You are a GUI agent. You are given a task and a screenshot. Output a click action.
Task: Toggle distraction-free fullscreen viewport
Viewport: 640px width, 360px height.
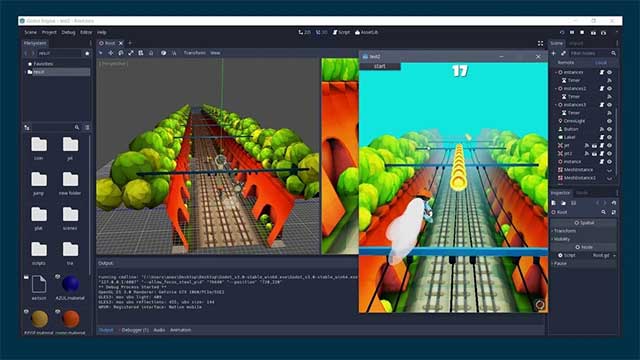point(540,43)
